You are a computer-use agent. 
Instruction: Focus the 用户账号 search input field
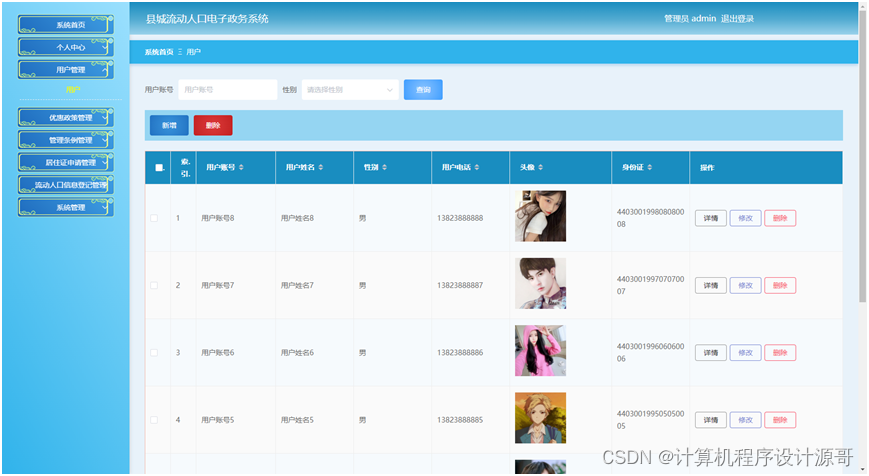click(x=228, y=90)
